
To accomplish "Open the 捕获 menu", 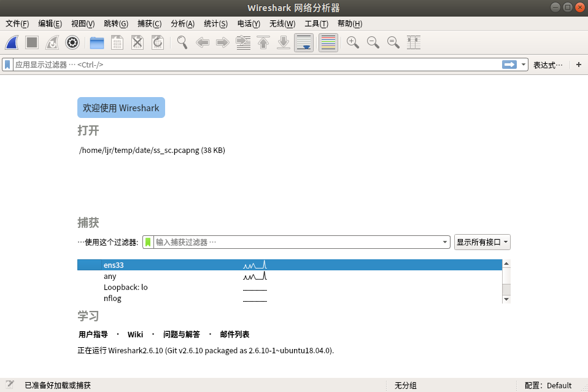I will (149, 24).
